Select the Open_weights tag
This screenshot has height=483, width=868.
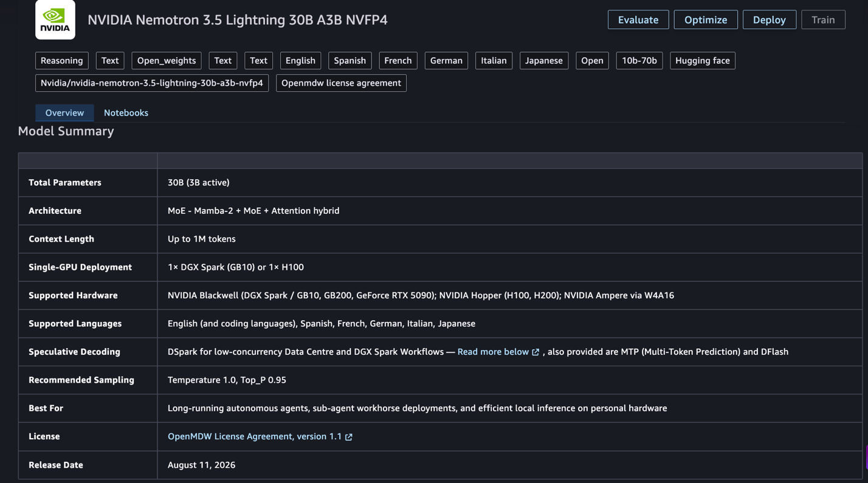[x=167, y=61]
